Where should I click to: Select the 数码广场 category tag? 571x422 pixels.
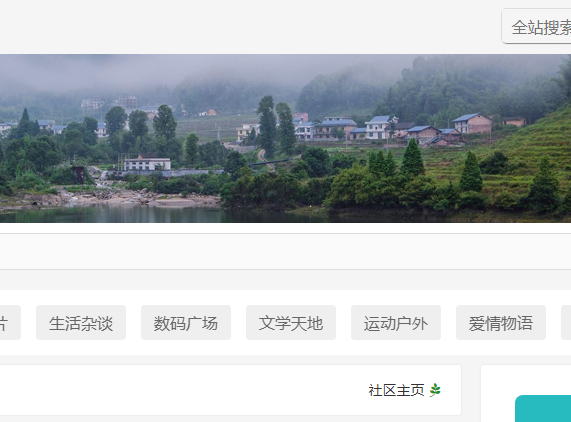click(186, 323)
